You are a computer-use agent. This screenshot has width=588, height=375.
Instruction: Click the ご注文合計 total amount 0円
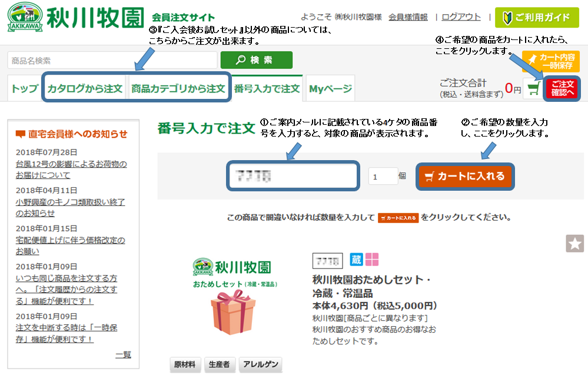coord(513,88)
